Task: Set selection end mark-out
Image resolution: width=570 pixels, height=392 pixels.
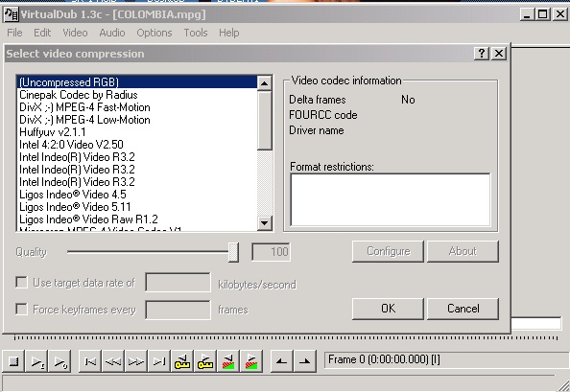Action: [304, 361]
